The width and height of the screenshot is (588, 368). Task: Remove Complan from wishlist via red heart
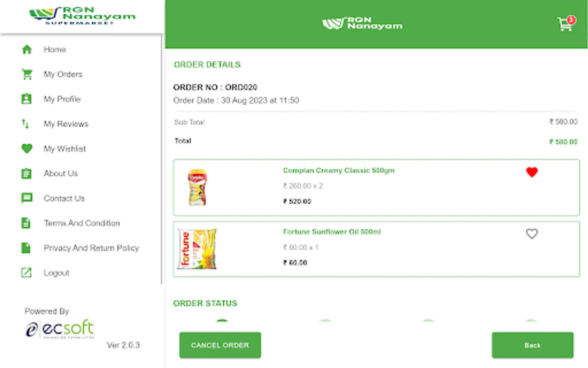(x=532, y=172)
